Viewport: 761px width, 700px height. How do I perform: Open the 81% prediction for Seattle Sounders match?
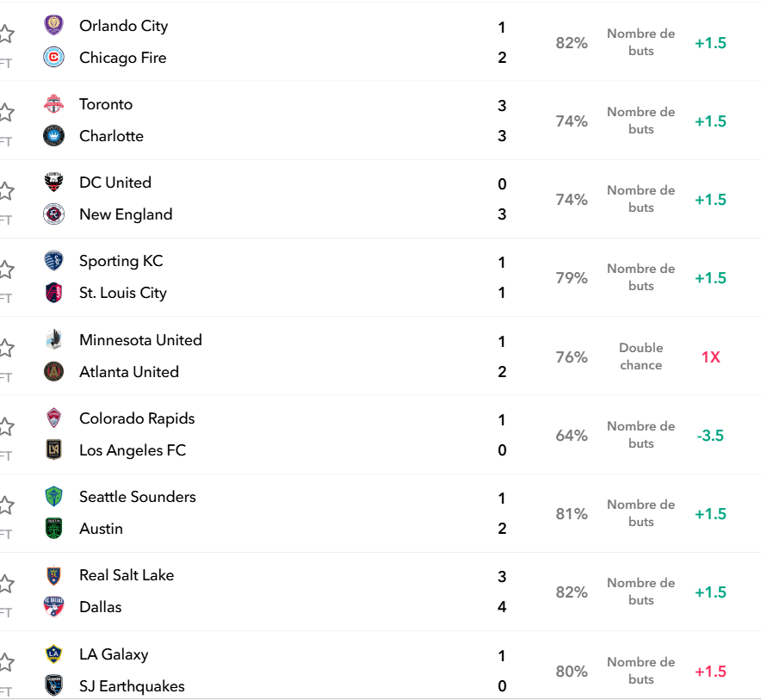point(572,514)
